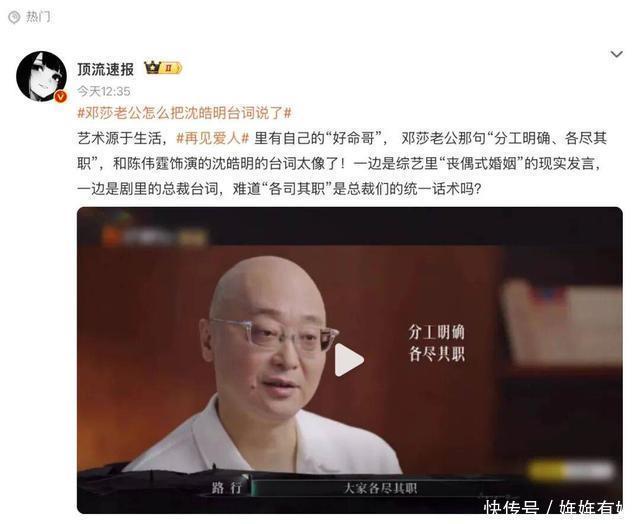Open the 顶流速报 profile avatar

41,76
